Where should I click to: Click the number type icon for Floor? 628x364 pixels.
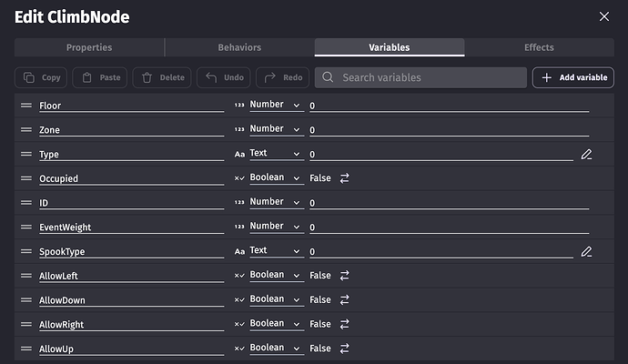click(x=239, y=105)
